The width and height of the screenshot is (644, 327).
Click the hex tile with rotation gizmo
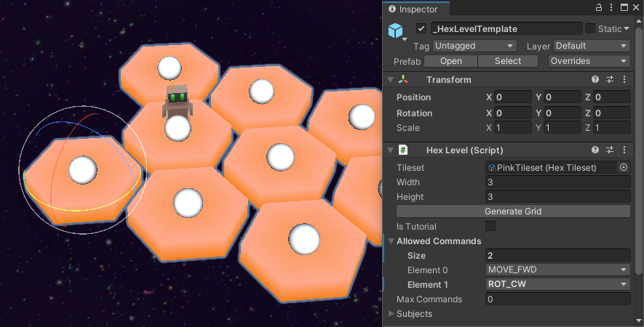point(82,179)
